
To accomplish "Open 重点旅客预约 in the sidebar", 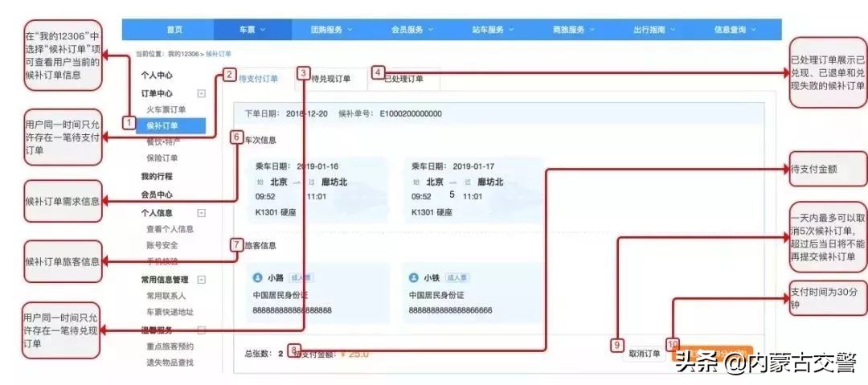I will tap(170, 346).
